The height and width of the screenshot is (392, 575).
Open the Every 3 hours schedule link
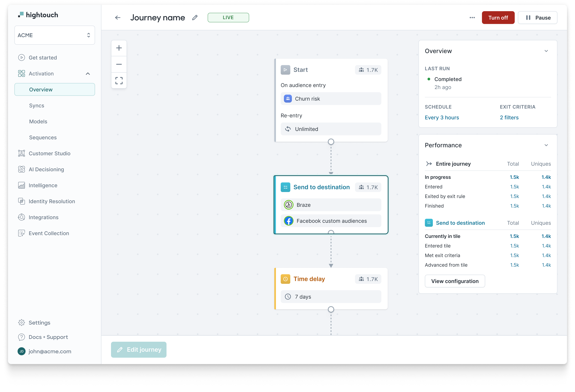point(442,118)
